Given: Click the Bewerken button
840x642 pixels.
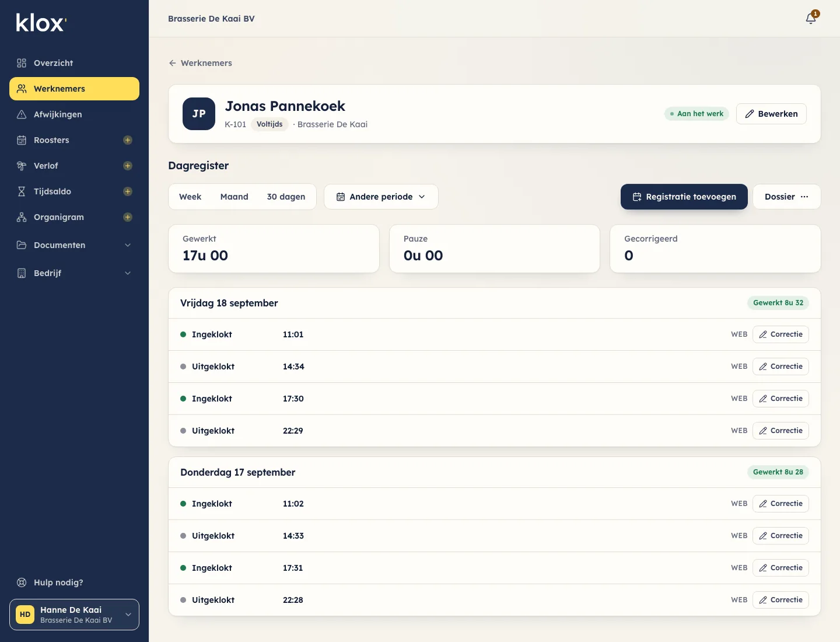Looking at the screenshot, I should click(771, 114).
